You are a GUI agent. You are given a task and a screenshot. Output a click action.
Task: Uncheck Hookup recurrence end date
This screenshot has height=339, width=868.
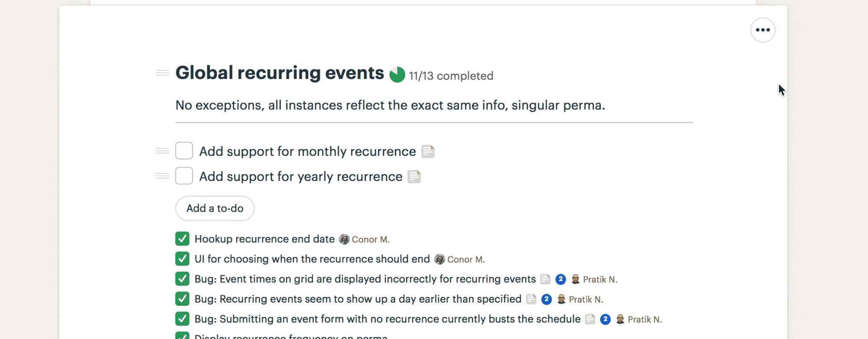[182, 239]
